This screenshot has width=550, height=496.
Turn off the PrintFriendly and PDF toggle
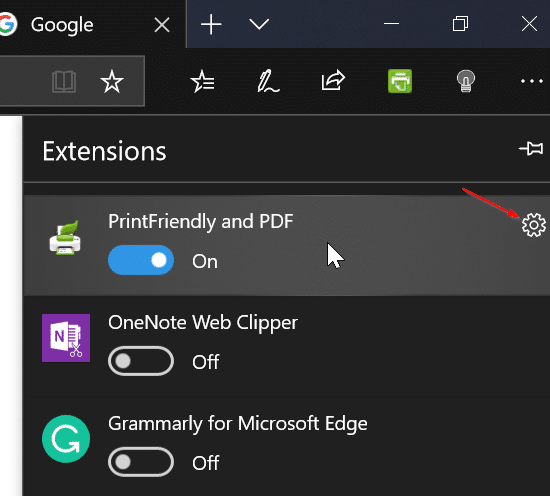[x=141, y=260]
